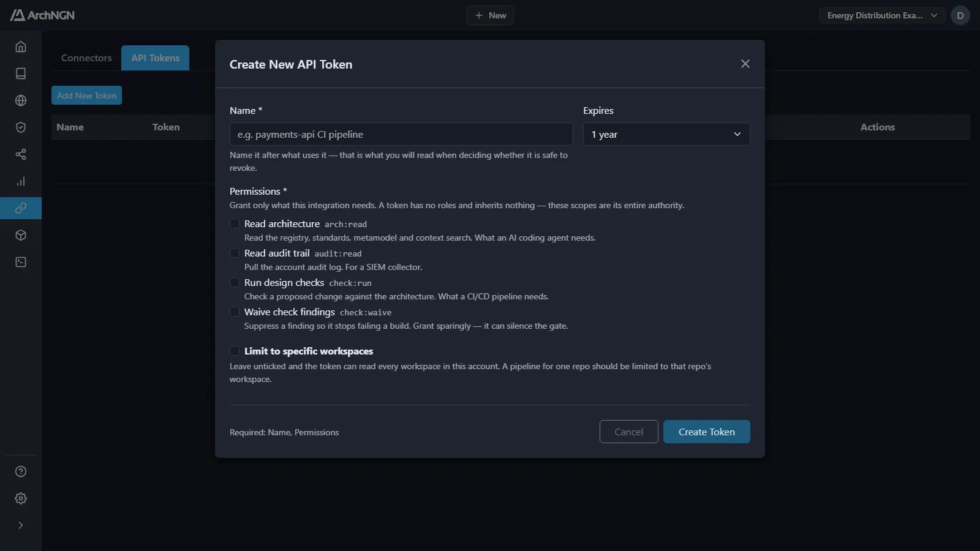The height and width of the screenshot is (551, 980).
Task: Click the ArchNGN logo
Action: pos(42,15)
